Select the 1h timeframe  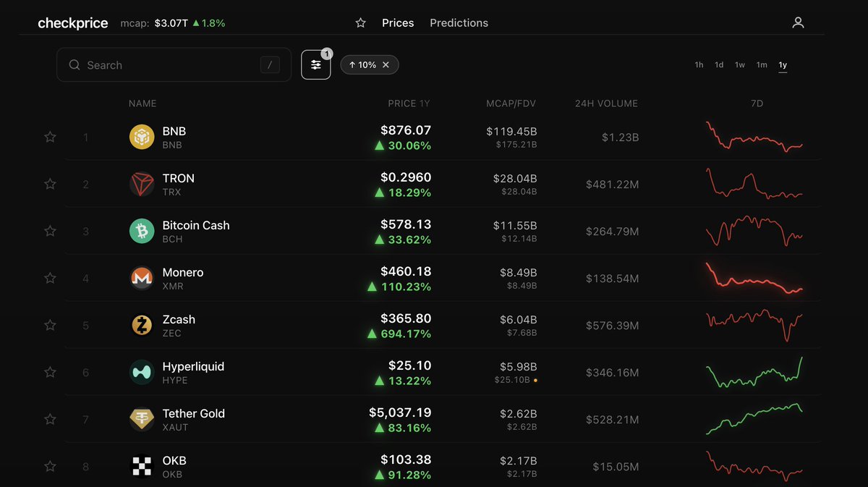(x=698, y=64)
